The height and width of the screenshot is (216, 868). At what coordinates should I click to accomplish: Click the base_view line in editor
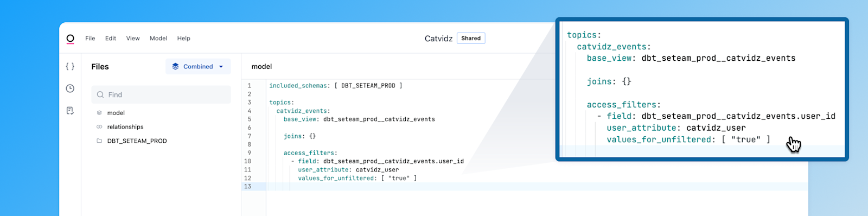(x=359, y=119)
